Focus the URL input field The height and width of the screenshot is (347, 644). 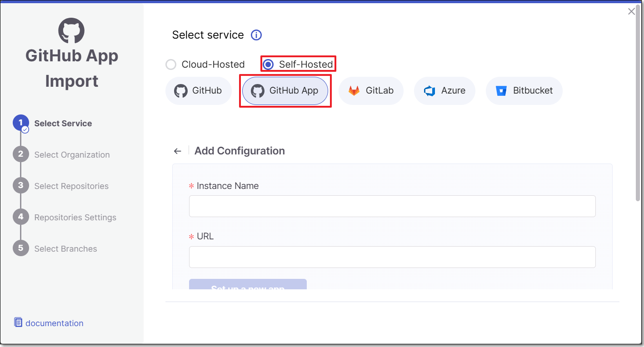click(392, 257)
